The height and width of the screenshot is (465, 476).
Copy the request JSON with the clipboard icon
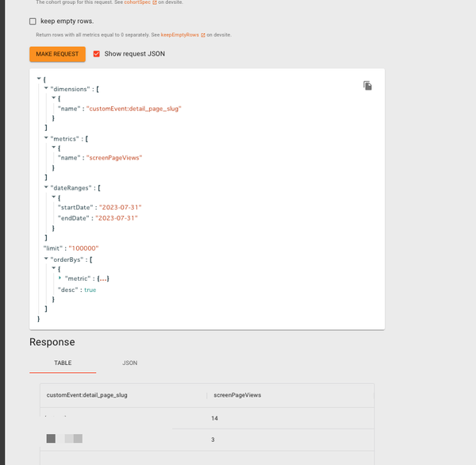(x=367, y=86)
